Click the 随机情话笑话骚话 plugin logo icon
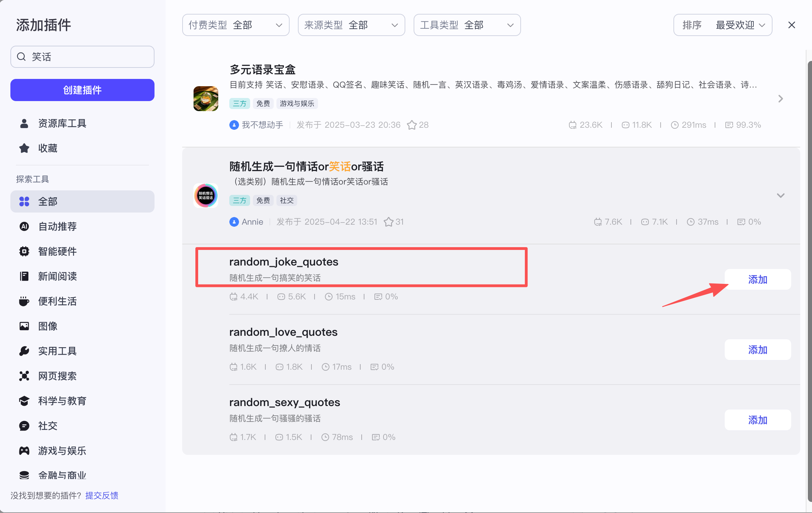The height and width of the screenshot is (513, 812). (206, 196)
